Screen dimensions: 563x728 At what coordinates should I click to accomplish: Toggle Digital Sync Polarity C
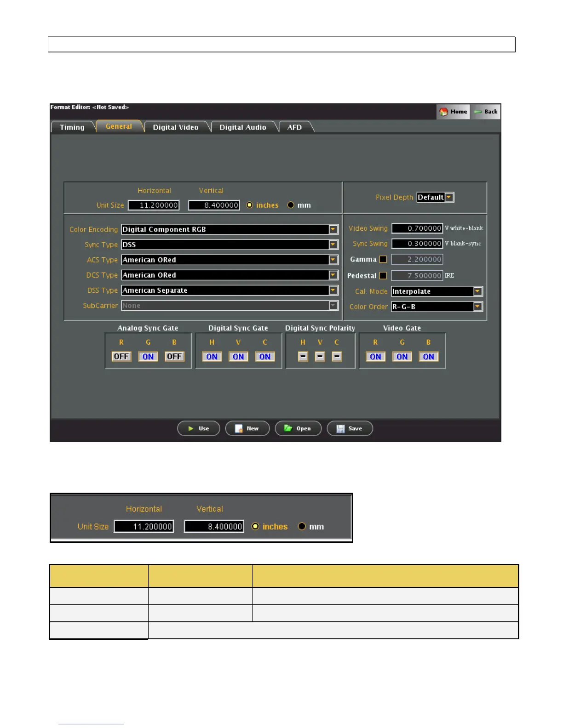337,357
